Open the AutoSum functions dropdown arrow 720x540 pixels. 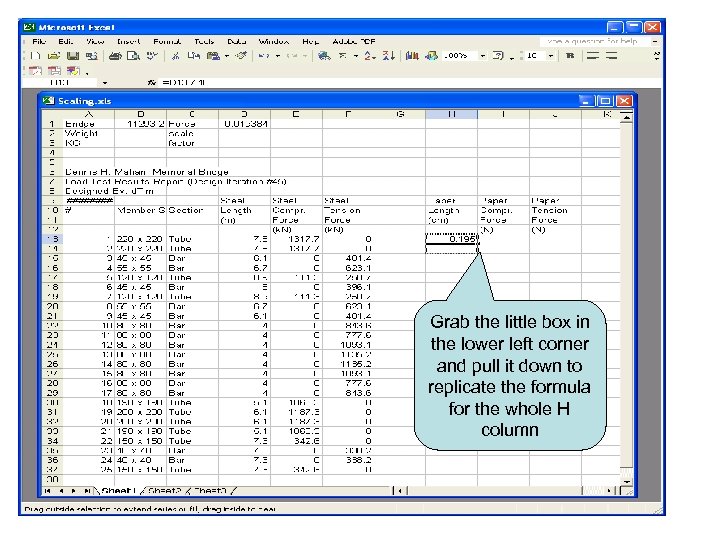tap(356, 56)
